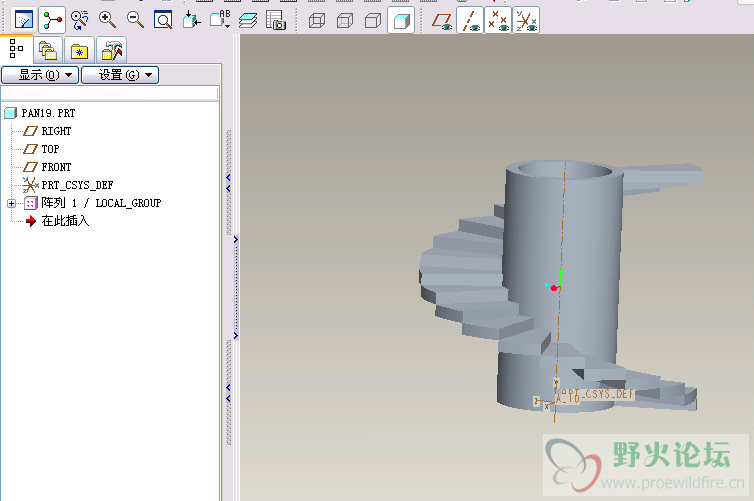Image resolution: width=754 pixels, height=501 pixels.
Task: Toggle datum points visibility
Action: [x=498, y=21]
